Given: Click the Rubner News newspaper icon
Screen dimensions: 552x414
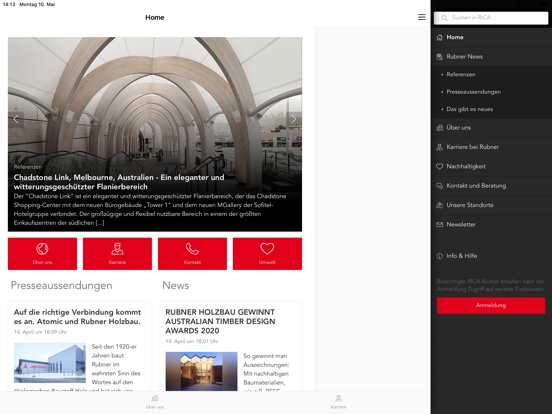Looking at the screenshot, I should pos(439,57).
